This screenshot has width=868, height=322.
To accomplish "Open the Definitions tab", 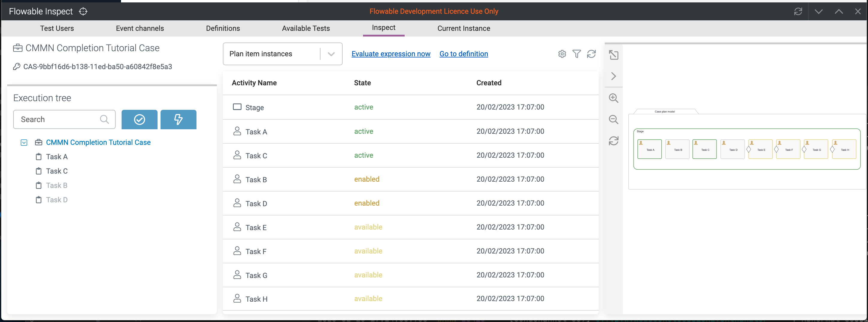I will [223, 28].
